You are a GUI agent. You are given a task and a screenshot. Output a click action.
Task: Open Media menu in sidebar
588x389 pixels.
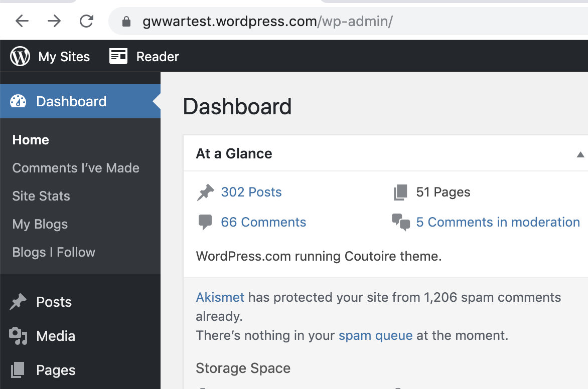(56, 336)
